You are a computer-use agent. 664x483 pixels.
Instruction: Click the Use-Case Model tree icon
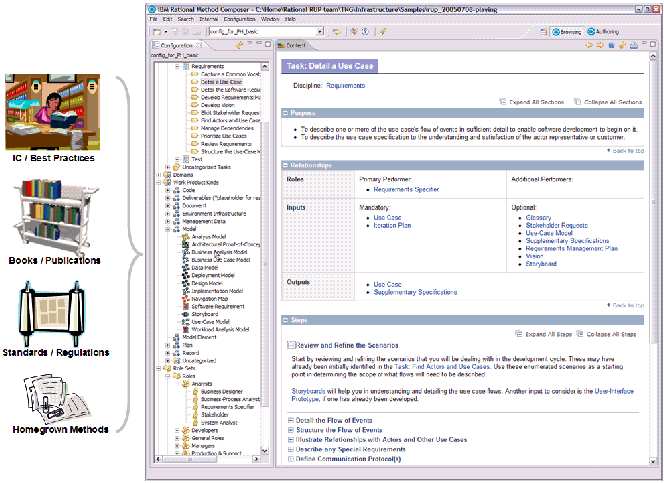tap(185, 322)
